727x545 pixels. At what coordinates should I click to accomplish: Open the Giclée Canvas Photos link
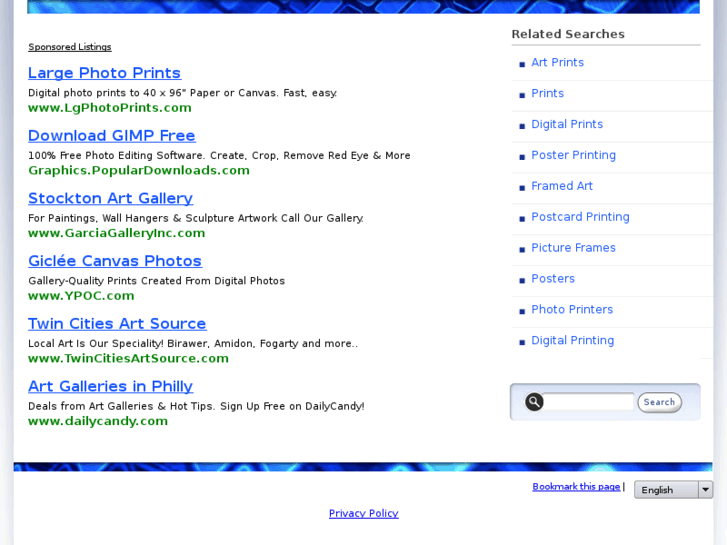(x=115, y=261)
